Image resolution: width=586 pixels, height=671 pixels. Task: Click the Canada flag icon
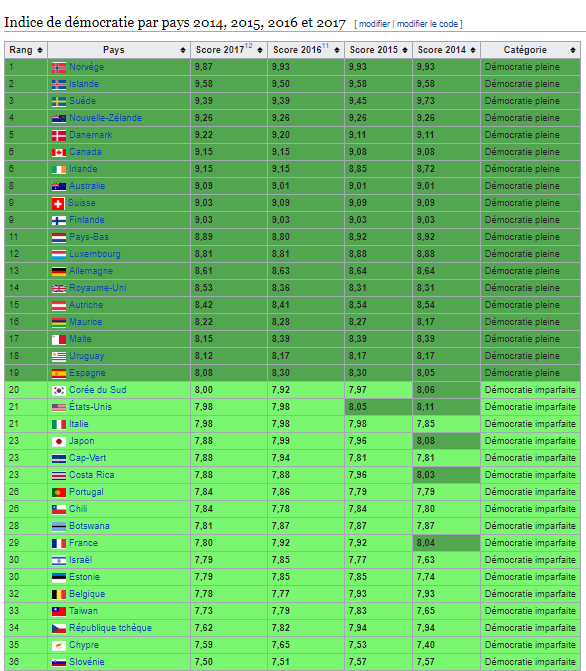[x=59, y=153]
